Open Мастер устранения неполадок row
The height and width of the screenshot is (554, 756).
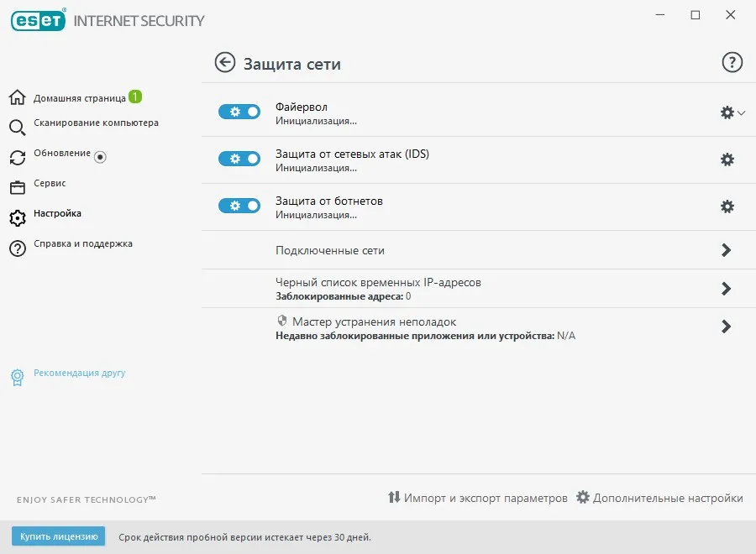tap(478, 327)
